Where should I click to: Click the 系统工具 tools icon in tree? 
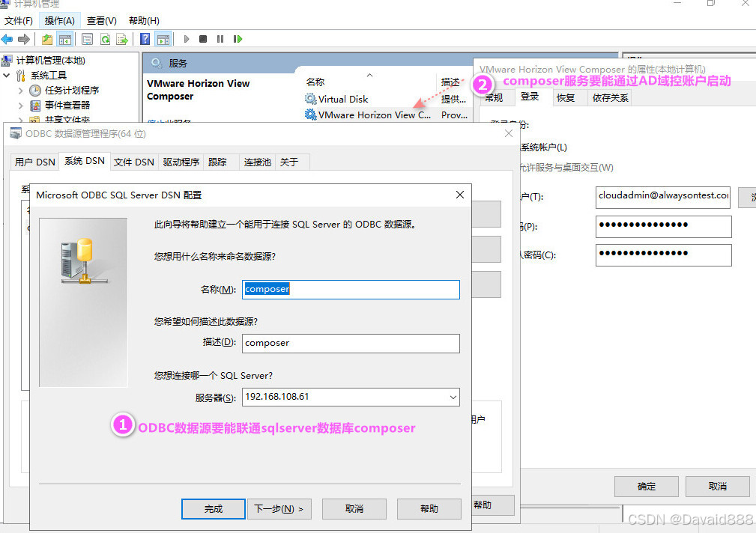click(21, 75)
